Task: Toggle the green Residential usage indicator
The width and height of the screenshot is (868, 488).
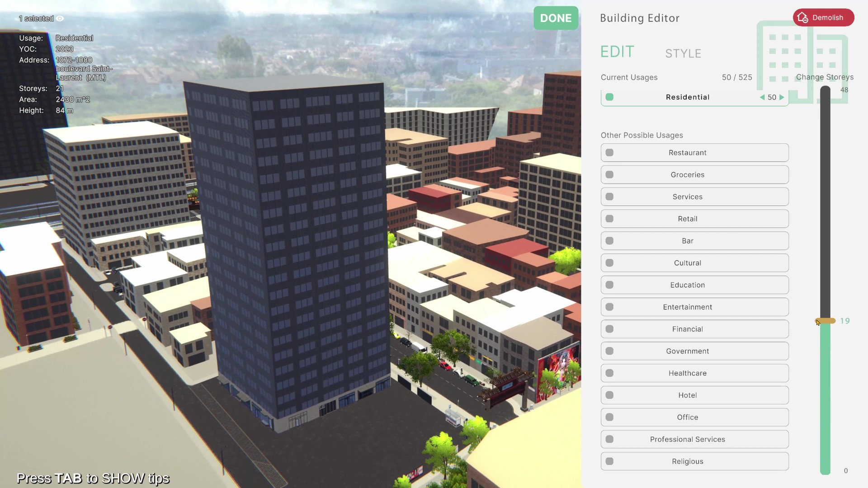Action: point(609,97)
